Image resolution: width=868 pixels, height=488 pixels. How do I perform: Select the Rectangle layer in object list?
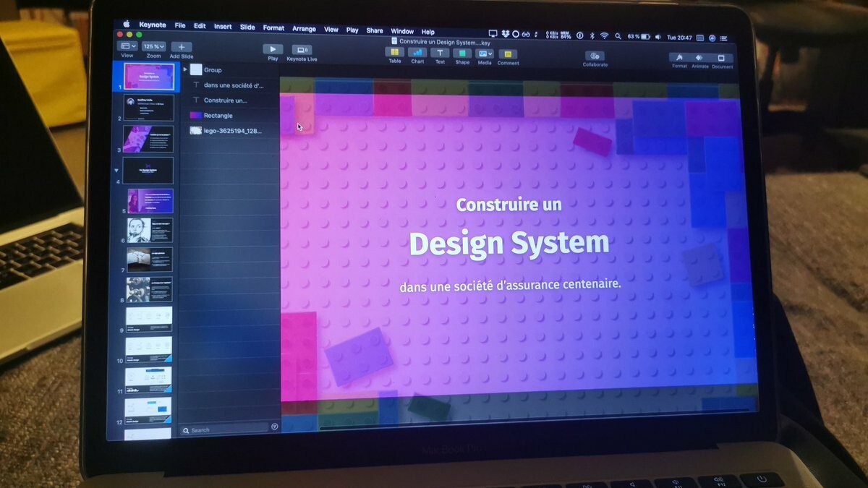(x=218, y=116)
